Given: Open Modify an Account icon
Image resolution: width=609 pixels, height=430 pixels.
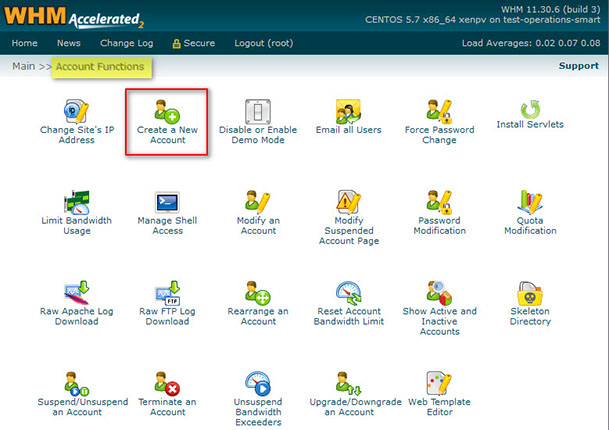Looking at the screenshot, I should (258, 203).
